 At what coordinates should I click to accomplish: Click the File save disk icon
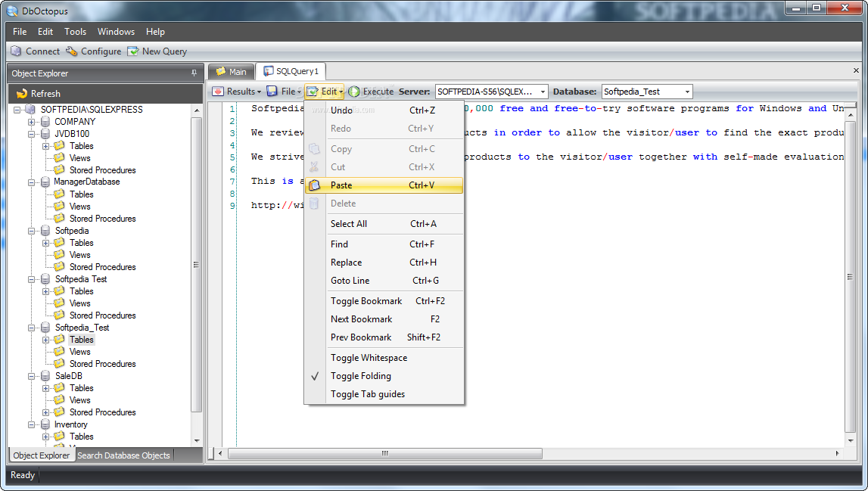272,92
